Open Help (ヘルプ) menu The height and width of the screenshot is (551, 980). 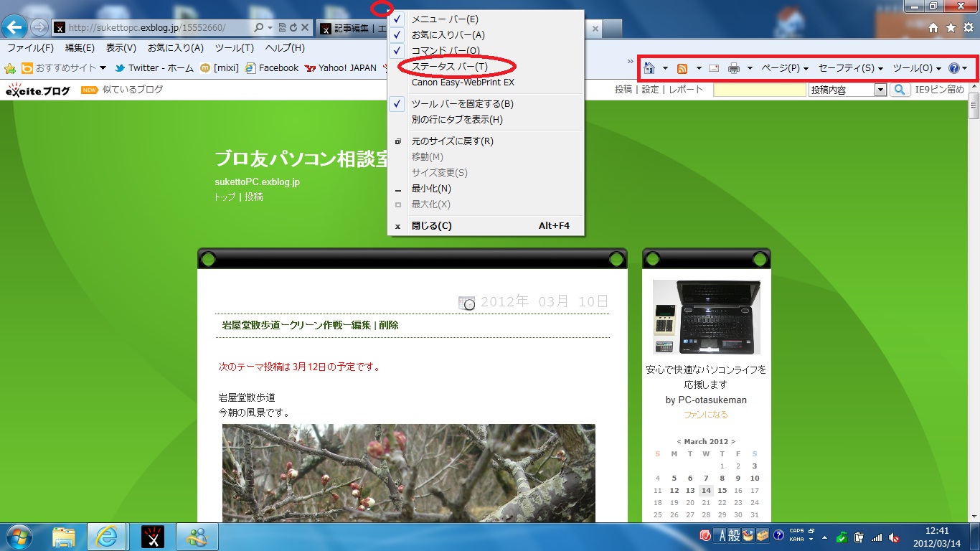click(285, 48)
